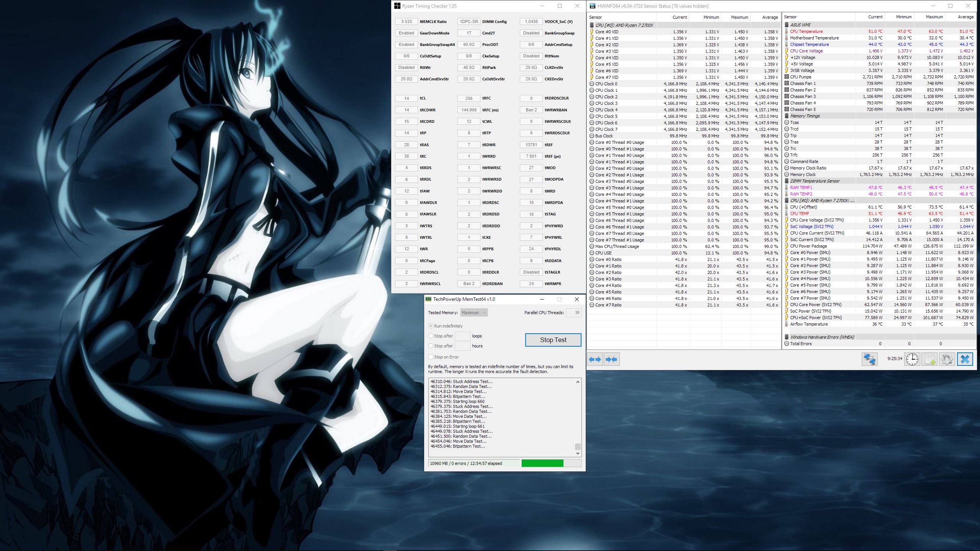This screenshot has height=551, width=980.
Task: Click the Stop Test button
Action: point(553,340)
